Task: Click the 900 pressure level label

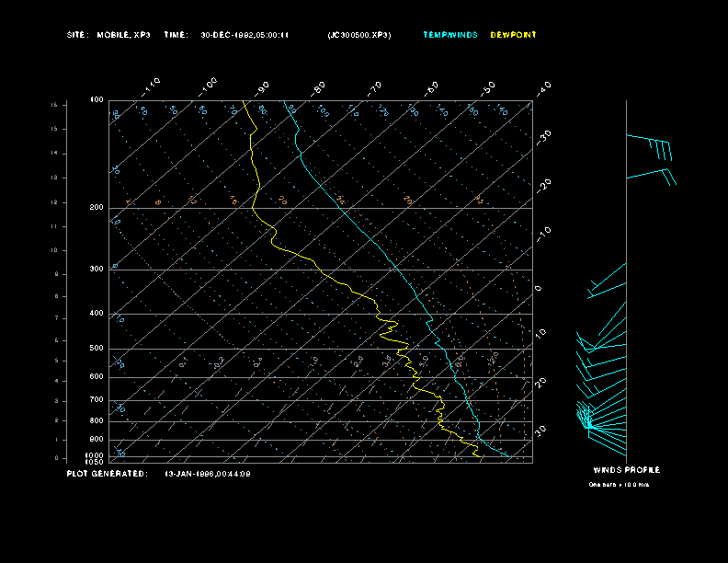Action: [x=97, y=439]
